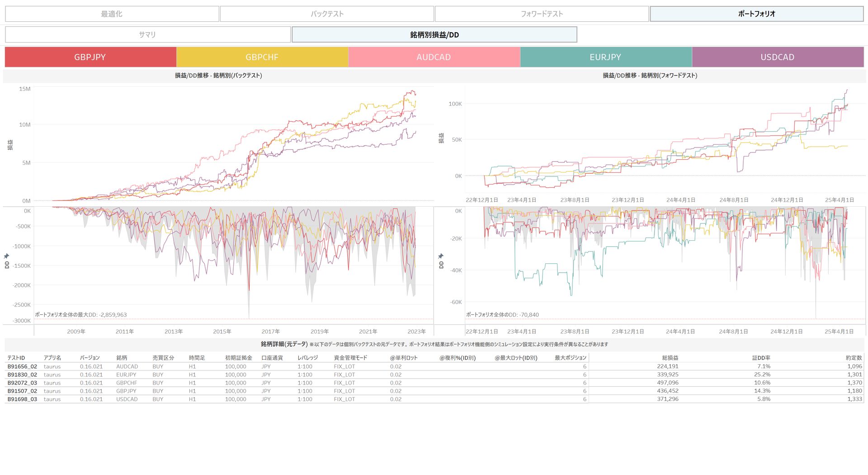868x475 pixels.
Task: Highlight GBPJPY in the red legend swatch
Action: 90,57
